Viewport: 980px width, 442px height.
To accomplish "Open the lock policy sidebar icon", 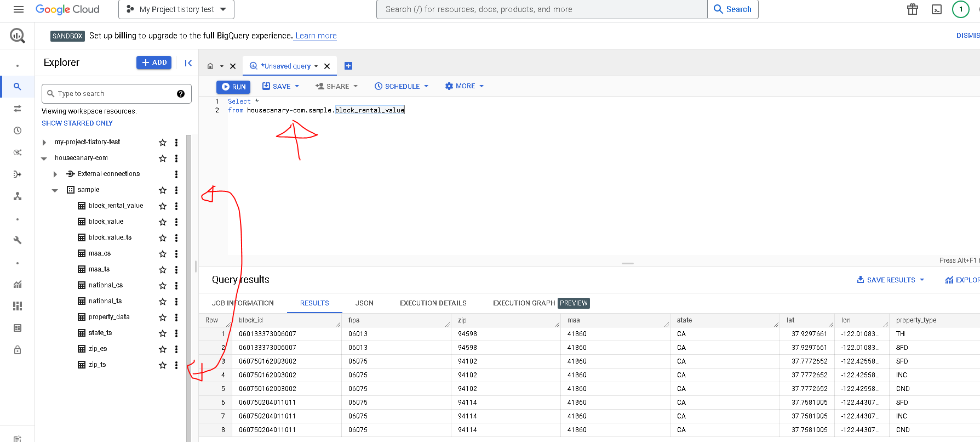I will click(18, 350).
